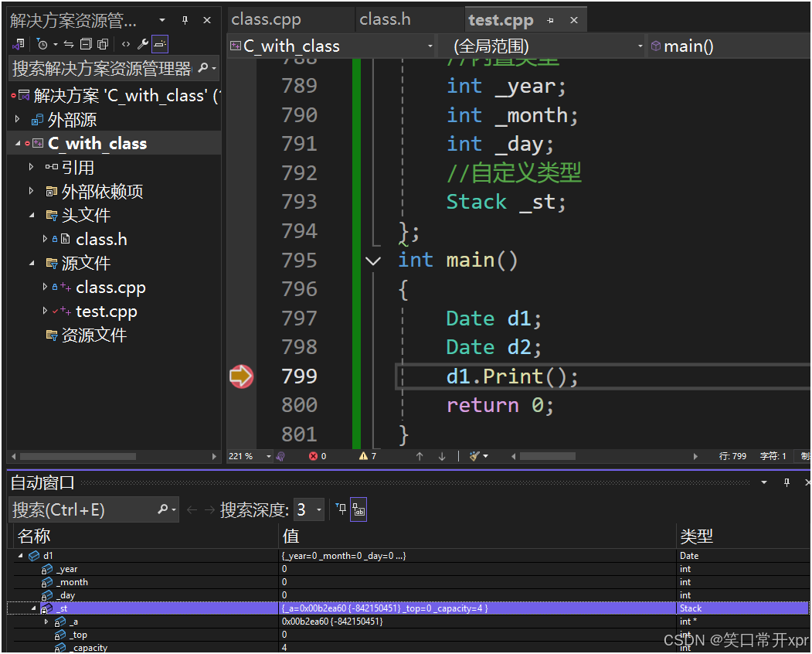The image size is (812, 654).
Task: Close the test.cpp tab
Action: (574, 20)
